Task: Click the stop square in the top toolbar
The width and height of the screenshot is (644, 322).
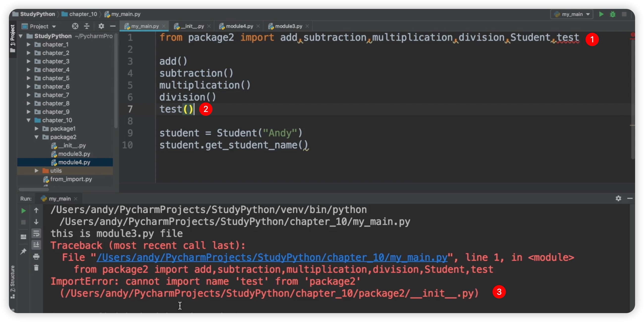Action: 624,14
